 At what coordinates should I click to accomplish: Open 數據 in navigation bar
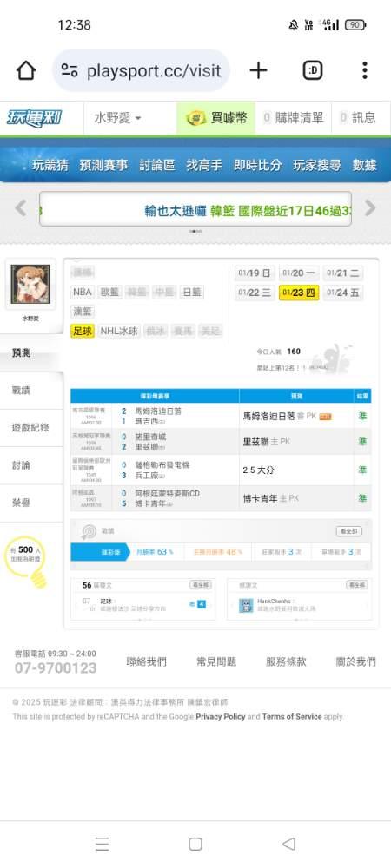[x=364, y=165]
